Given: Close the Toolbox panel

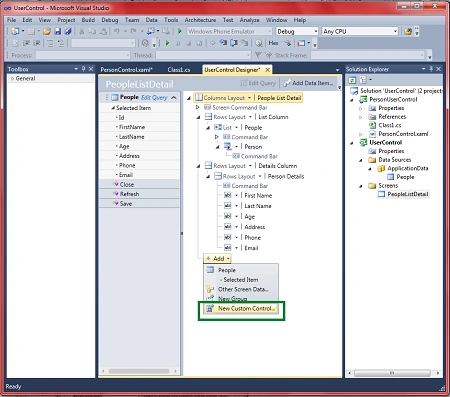Looking at the screenshot, I should 91,69.
